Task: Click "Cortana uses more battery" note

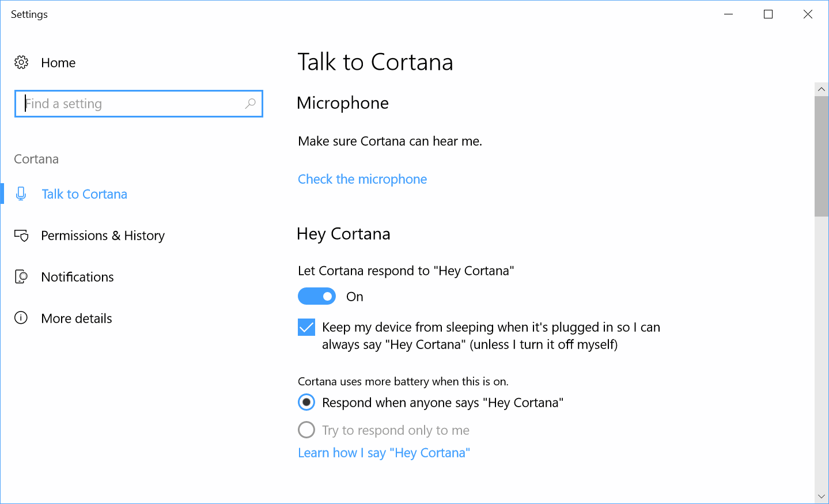Action: tap(403, 381)
